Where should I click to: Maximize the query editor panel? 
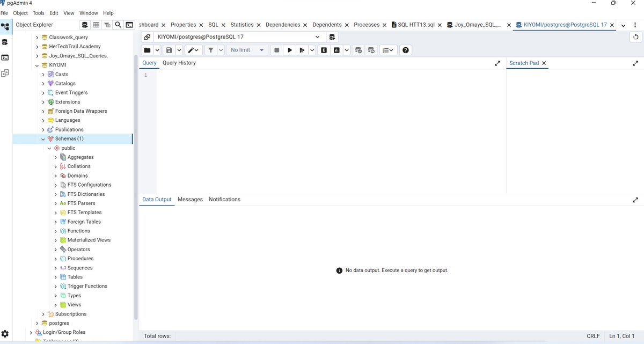click(497, 63)
